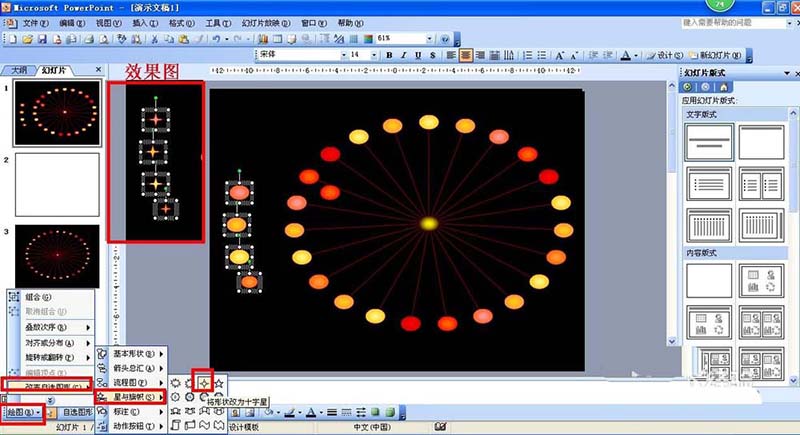Toggle center alignment

pos(465,55)
